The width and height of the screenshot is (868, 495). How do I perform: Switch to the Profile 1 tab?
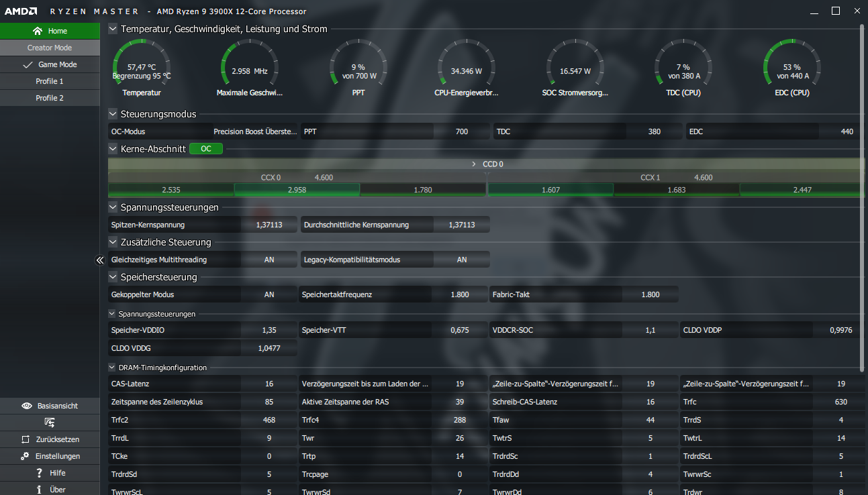click(x=50, y=81)
